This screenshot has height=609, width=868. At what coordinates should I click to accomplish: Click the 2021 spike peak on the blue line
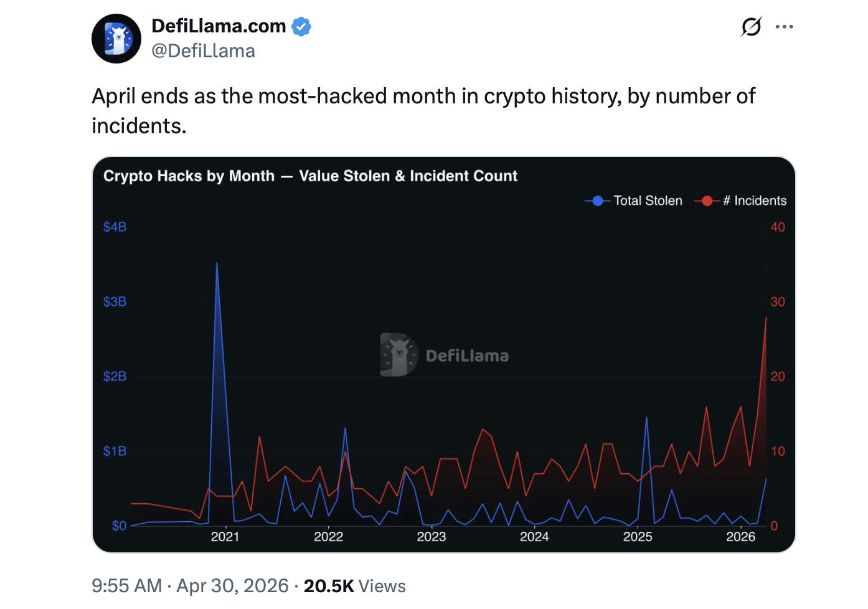coord(216,264)
